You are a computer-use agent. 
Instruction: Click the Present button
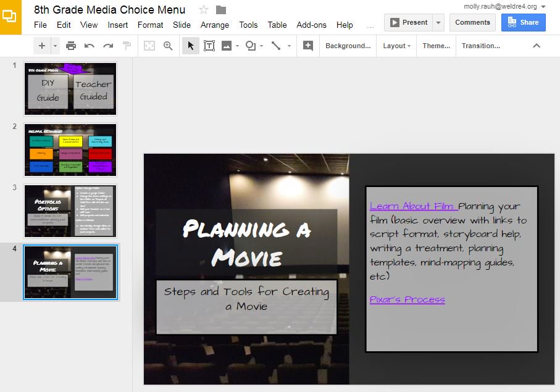[409, 22]
